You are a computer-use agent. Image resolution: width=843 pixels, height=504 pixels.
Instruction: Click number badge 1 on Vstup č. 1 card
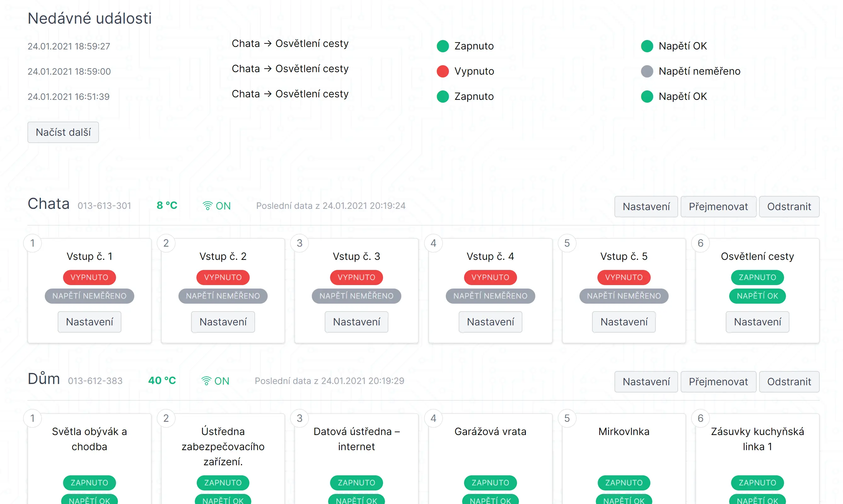click(33, 243)
